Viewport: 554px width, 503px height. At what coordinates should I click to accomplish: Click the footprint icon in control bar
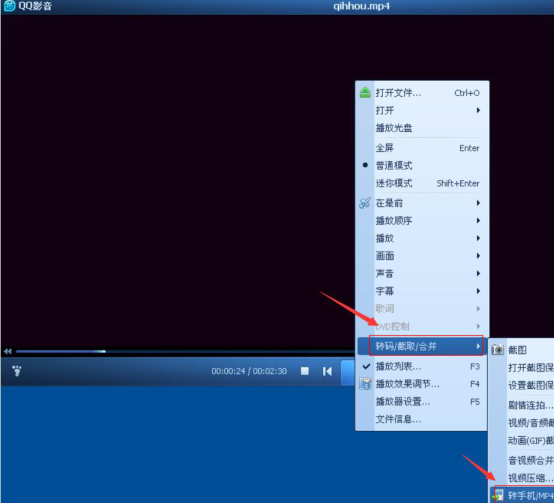[17, 371]
